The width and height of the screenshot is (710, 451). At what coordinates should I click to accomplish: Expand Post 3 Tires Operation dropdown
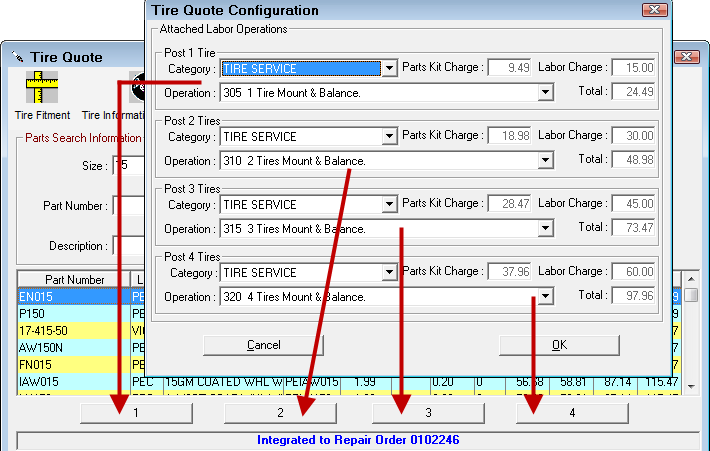tap(545, 229)
